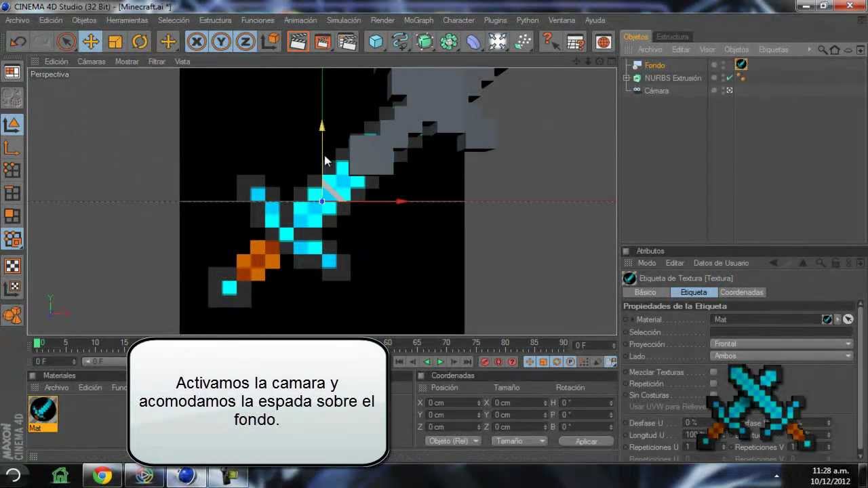The height and width of the screenshot is (488, 868).
Task: Click the green timeline playhead marker at 0
Action: (x=37, y=343)
